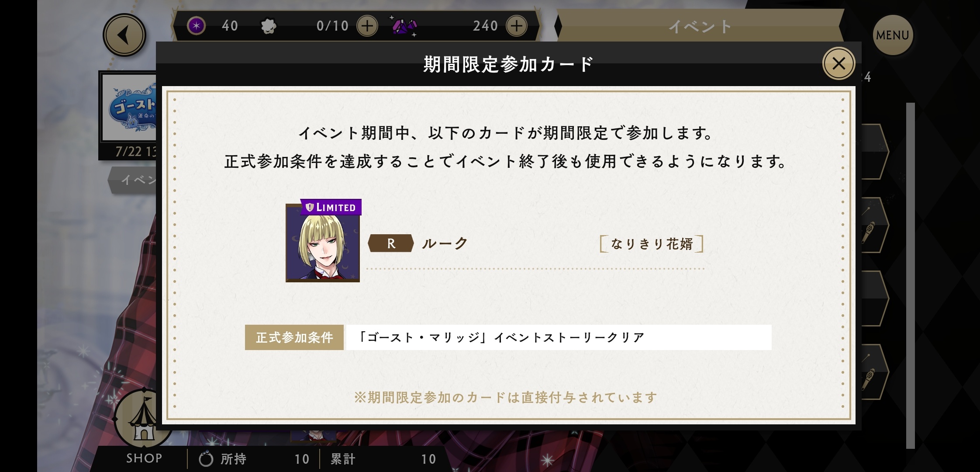980x472 pixels.
Task: Tap the purple gem cluster icon
Action: [404, 26]
